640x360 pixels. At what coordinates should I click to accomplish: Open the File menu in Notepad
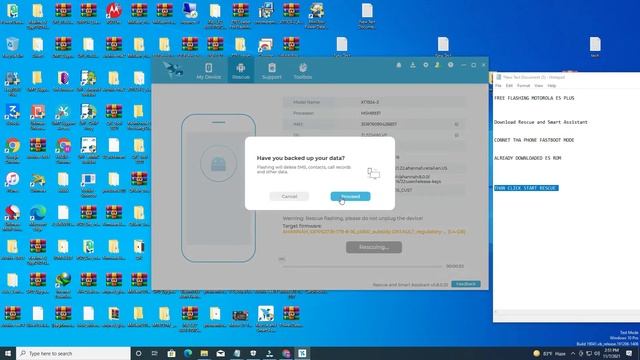[498, 86]
